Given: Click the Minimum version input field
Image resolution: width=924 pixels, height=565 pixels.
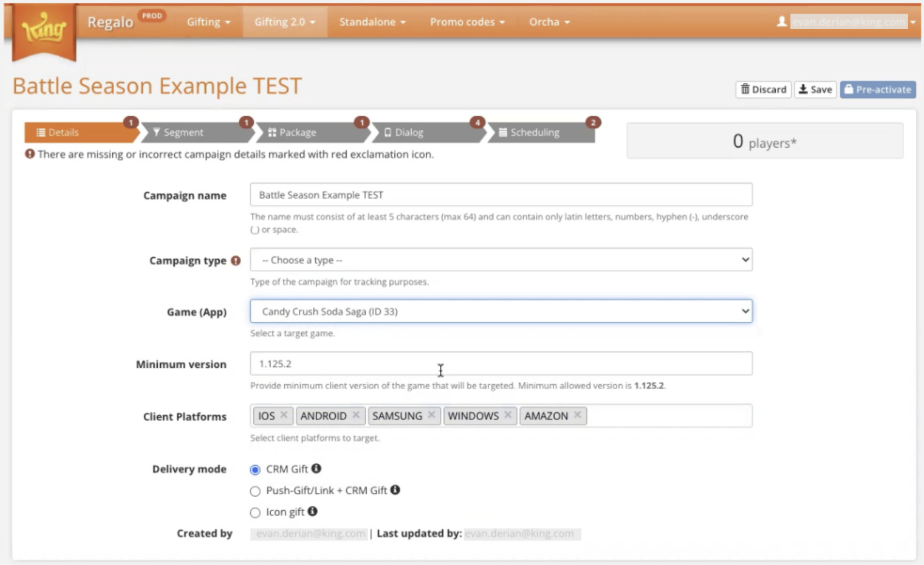Looking at the screenshot, I should (501, 363).
